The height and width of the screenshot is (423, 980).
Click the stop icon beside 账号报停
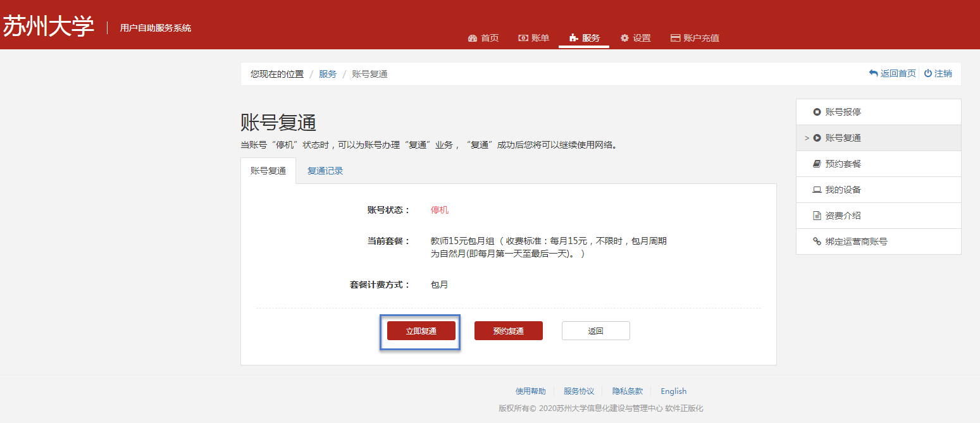point(817,112)
